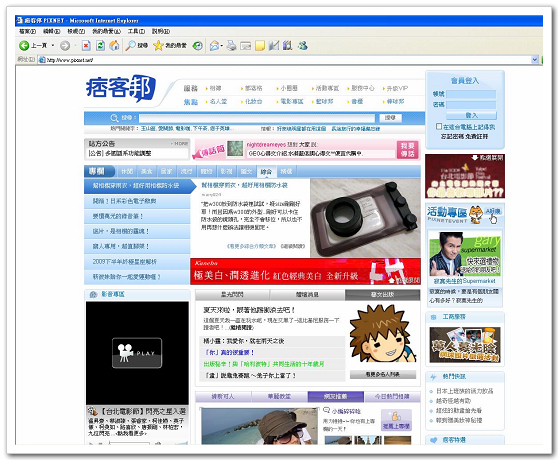Click the Print printer icon
This screenshot has height=460, width=558.
[x=231, y=46]
